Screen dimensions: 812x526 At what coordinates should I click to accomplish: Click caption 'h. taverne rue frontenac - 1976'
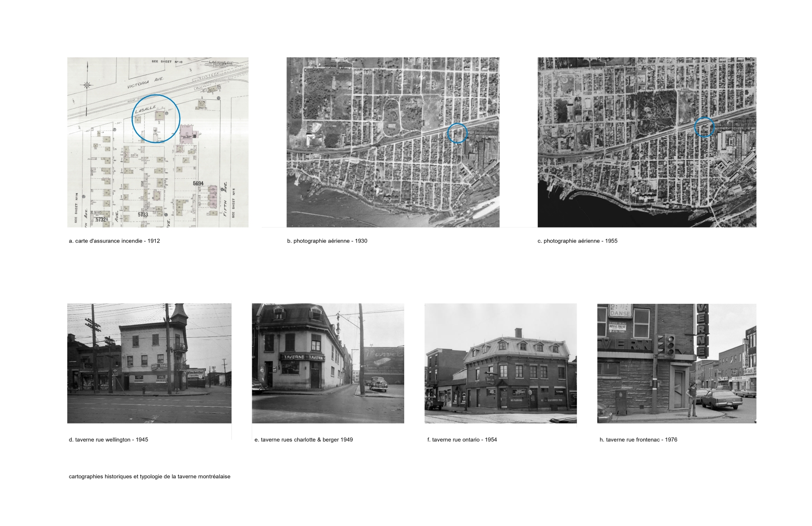pyautogui.click(x=638, y=440)
